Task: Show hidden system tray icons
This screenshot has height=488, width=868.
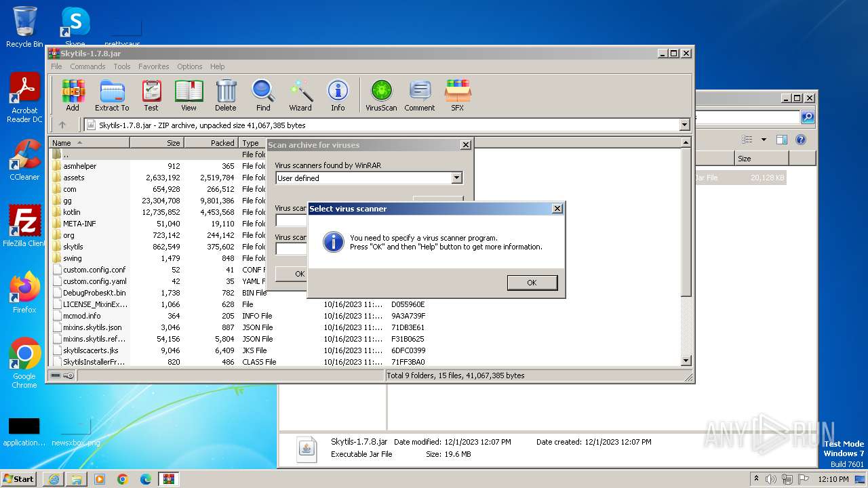Action: pyautogui.click(x=757, y=479)
